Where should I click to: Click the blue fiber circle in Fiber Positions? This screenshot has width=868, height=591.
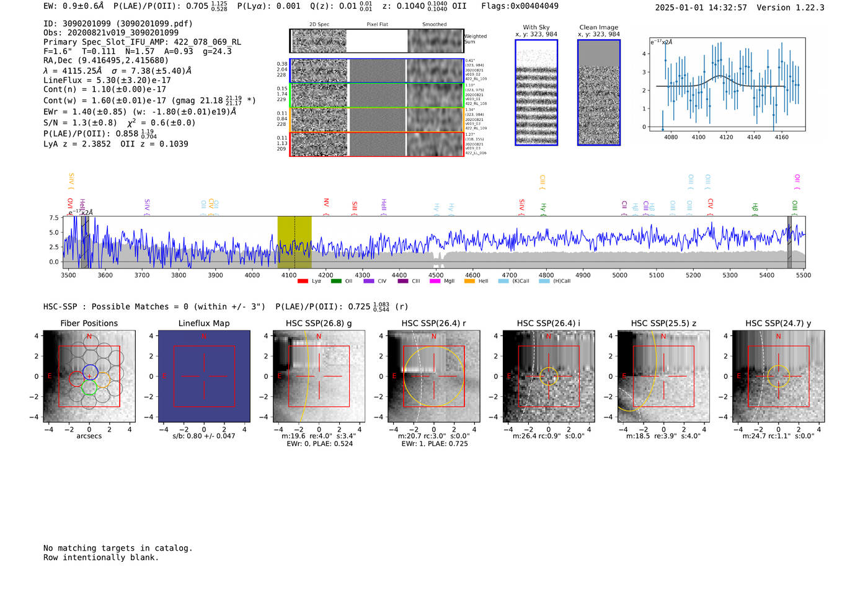pyautogui.click(x=90, y=372)
